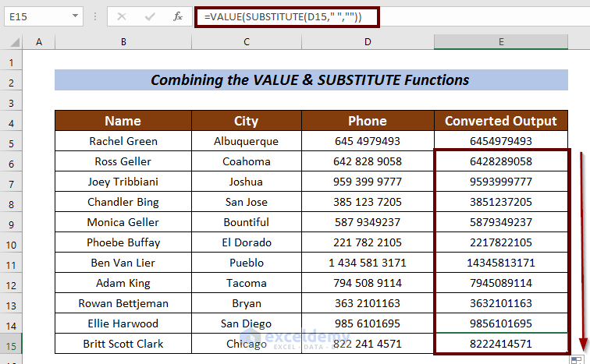The image size is (590, 364).
Task: Click the Converted Output header cell
Action: tap(500, 121)
